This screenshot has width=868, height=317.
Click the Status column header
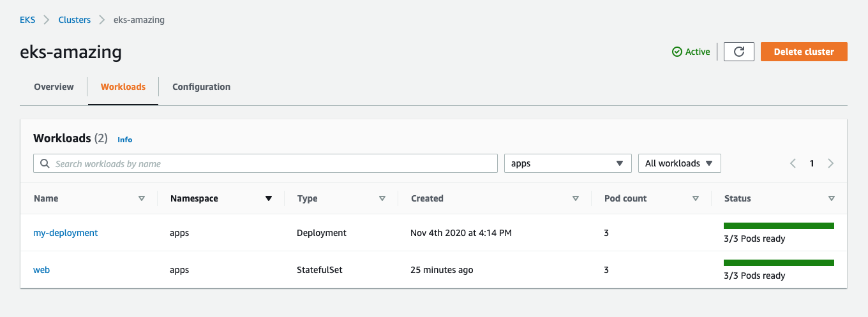click(738, 198)
